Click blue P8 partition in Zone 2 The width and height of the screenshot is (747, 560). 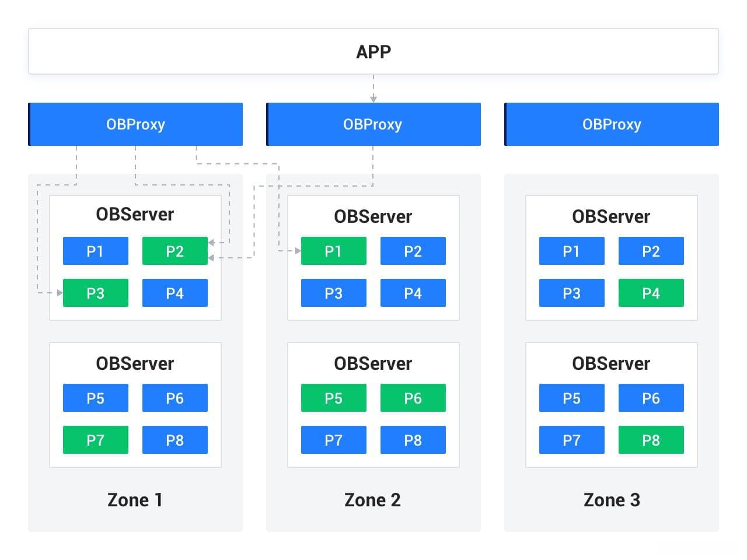413,440
